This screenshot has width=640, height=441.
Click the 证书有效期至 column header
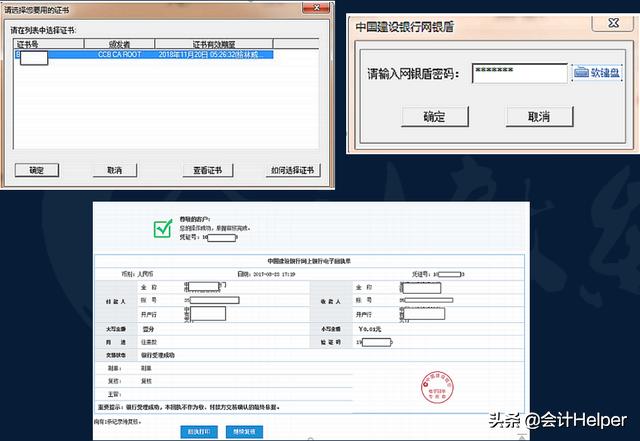(x=214, y=44)
